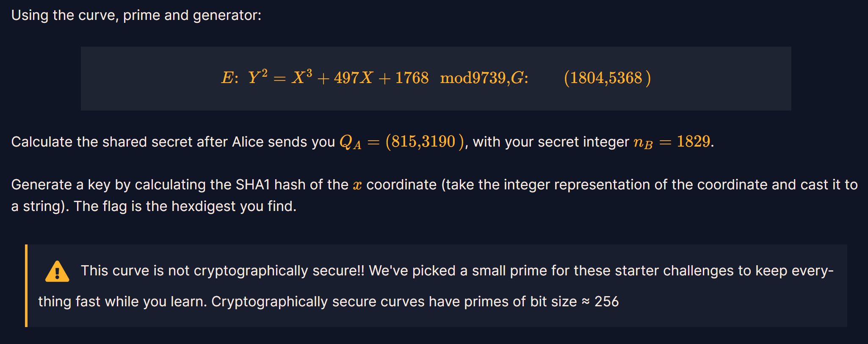Click the yellow warning triangle icon

(x=57, y=272)
